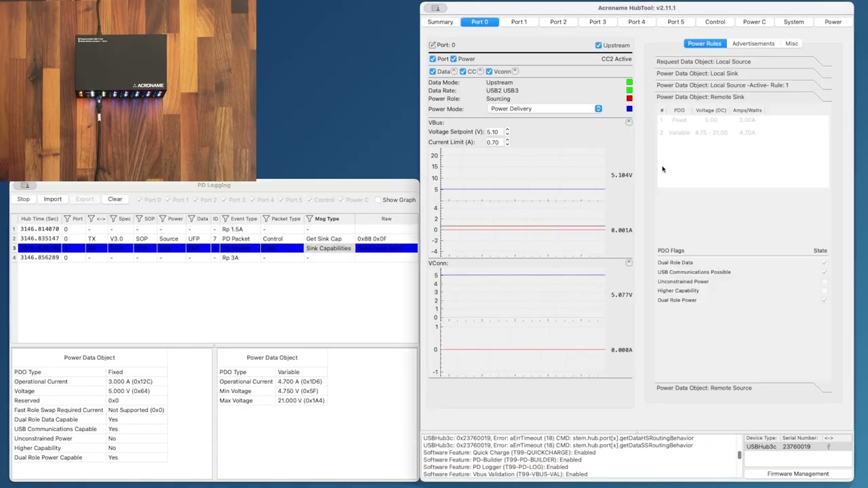Toggle the Power enable checkbox

point(454,59)
